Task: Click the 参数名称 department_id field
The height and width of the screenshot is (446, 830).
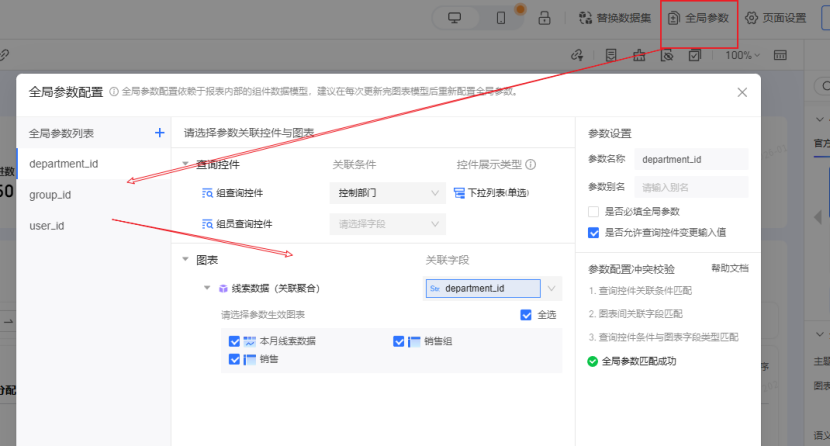Action: pyautogui.click(x=691, y=159)
